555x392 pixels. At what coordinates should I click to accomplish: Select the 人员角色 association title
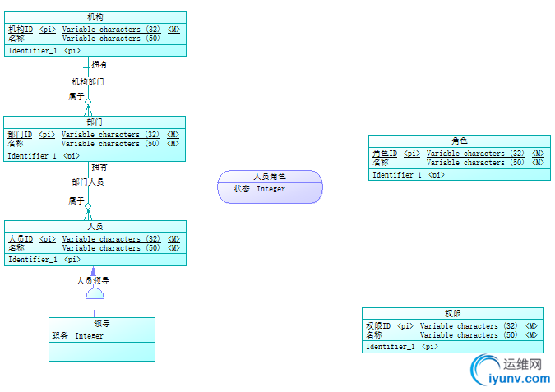click(x=270, y=176)
